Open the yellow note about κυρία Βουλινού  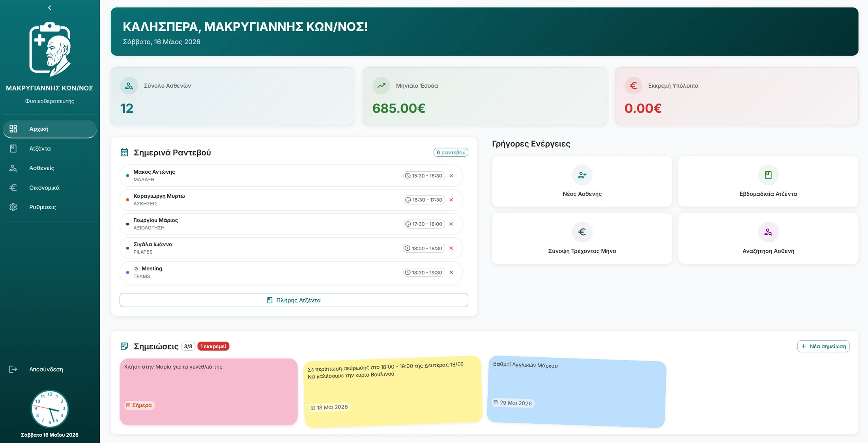[x=393, y=392]
